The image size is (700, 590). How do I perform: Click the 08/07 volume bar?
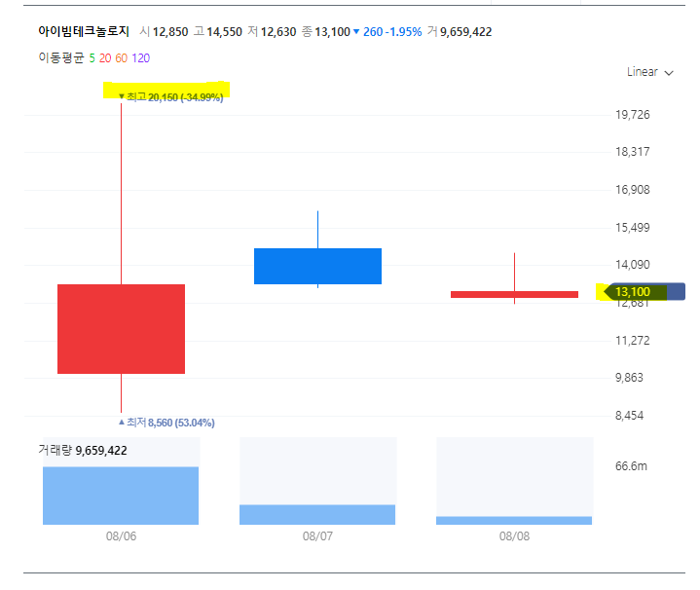(x=317, y=515)
